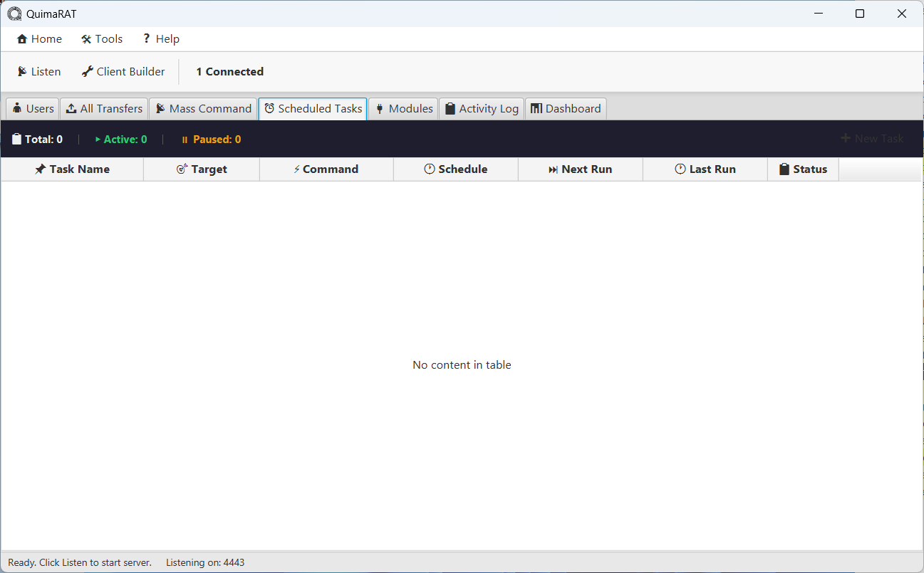Click the New Task button
Screen dimensions: 924x573
click(x=871, y=138)
